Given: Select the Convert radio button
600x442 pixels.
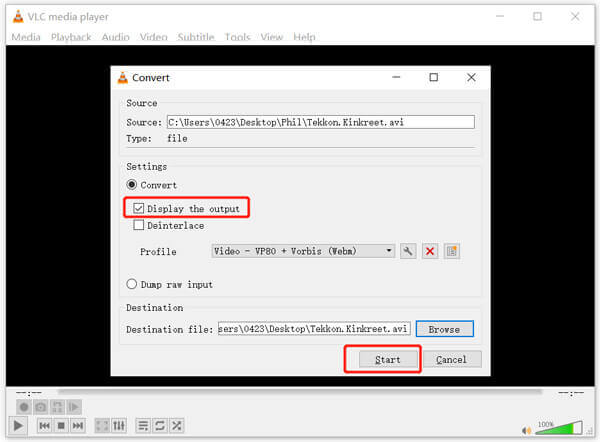Looking at the screenshot, I should [132, 185].
